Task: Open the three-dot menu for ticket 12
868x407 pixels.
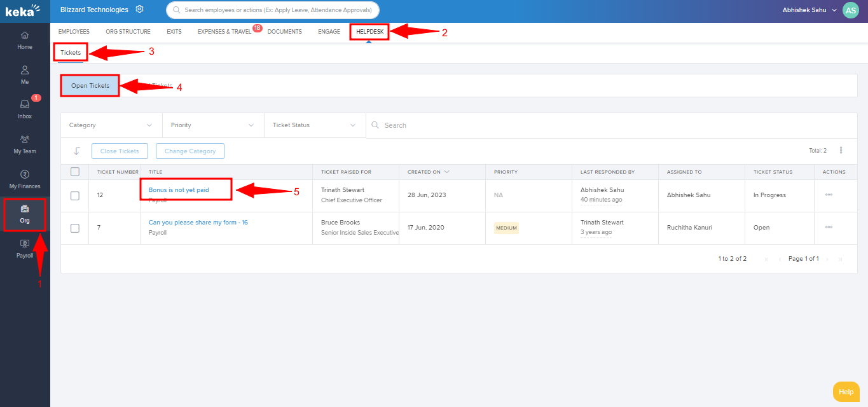Action: tap(829, 195)
